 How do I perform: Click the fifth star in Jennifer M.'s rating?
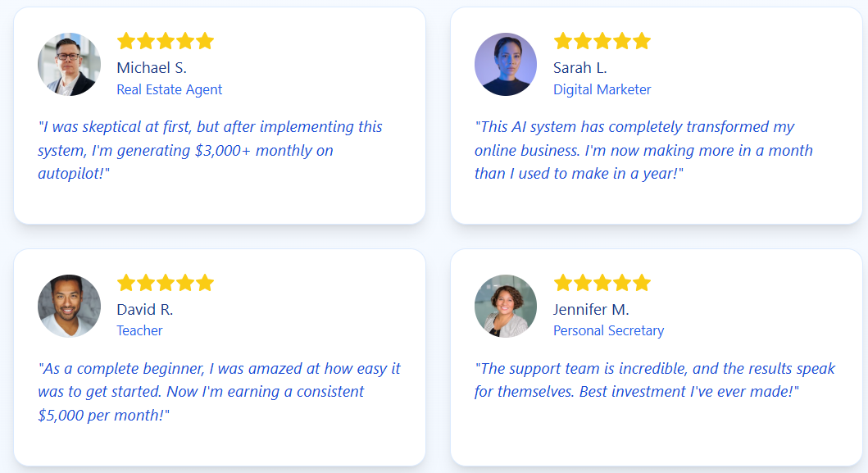tap(642, 283)
